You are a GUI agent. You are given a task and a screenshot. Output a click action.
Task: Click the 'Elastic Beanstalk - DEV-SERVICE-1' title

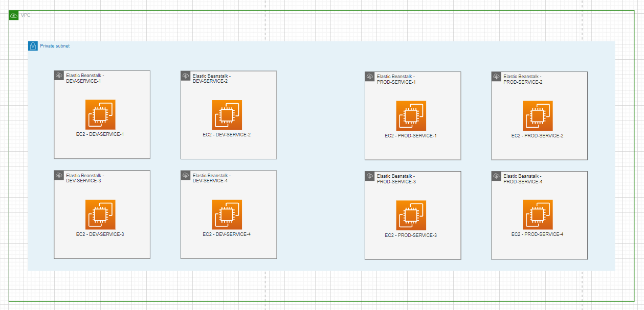pyautogui.click(x=85, y=78)
